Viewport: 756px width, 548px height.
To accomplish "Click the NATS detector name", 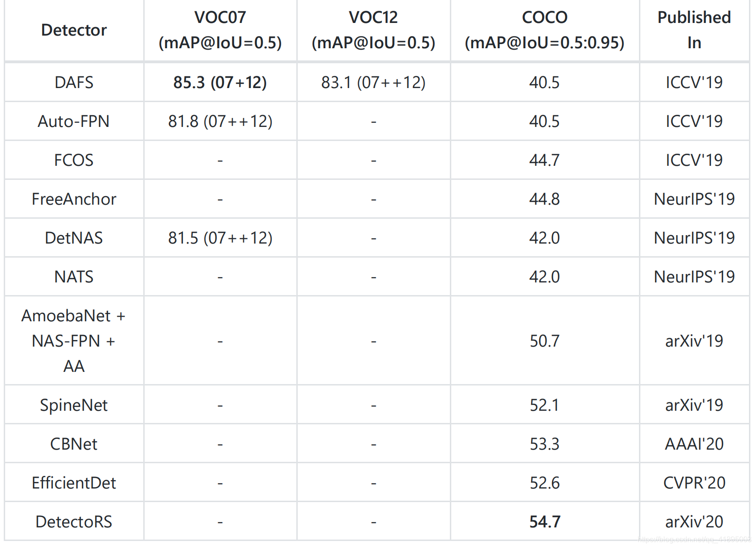I will point(74,277).
